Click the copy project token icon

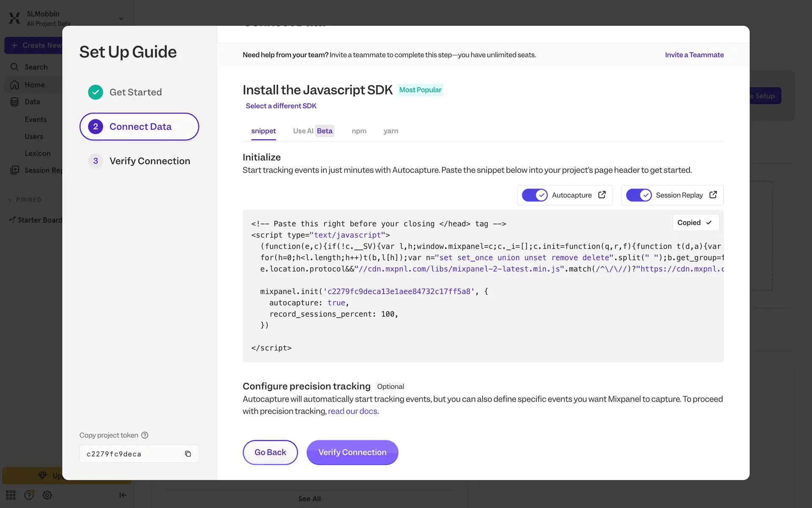click(188, 454)
